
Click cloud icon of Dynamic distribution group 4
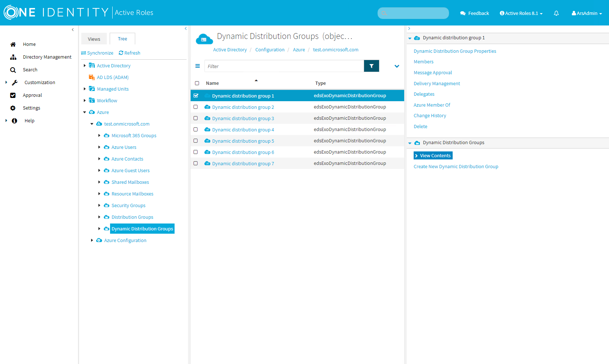[207, 130]
